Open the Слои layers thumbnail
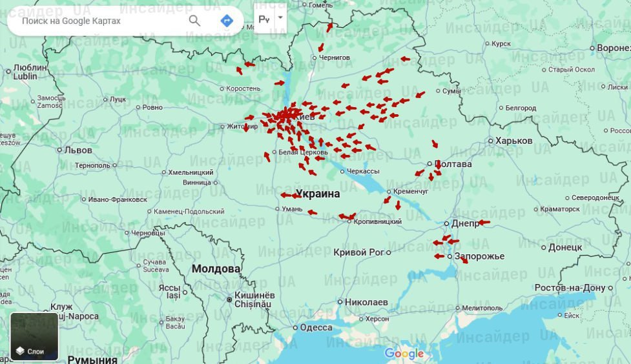 34,336
